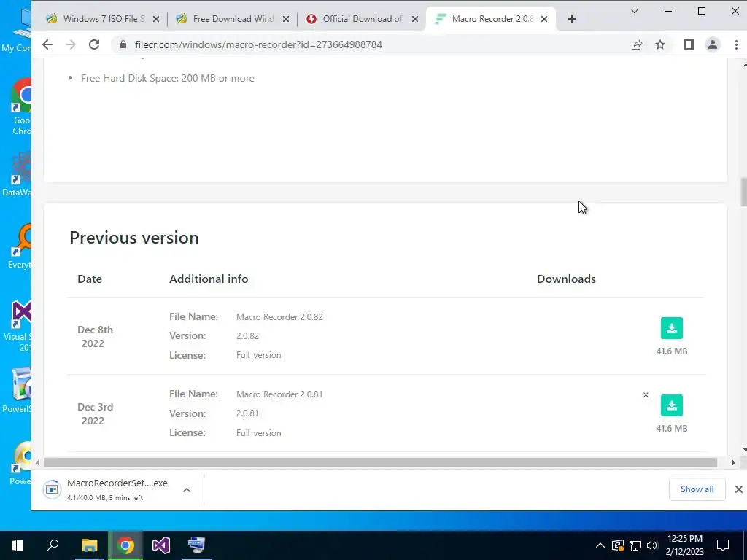The height and width of the screenshot is (560, 747).
Task: Close the Windows 7 ISO File tab
Action: pos(156,19)
